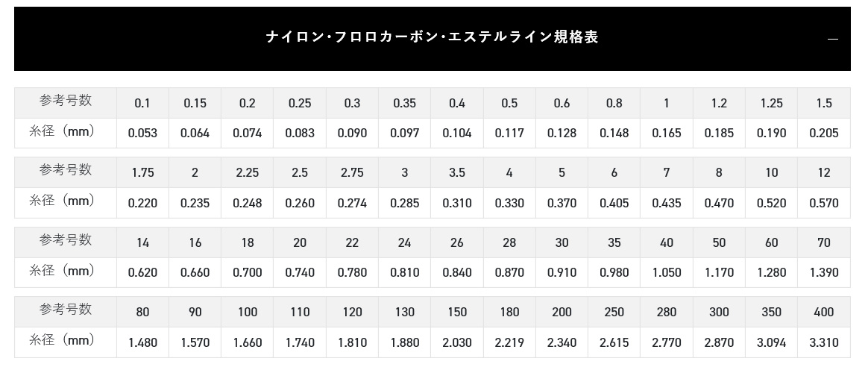Click the ナイロン・フロロカーボン・エステルライン規格表 header
The height and width of the screenshot is (367, 868).
pyautogui.click(x=433, y=39)
